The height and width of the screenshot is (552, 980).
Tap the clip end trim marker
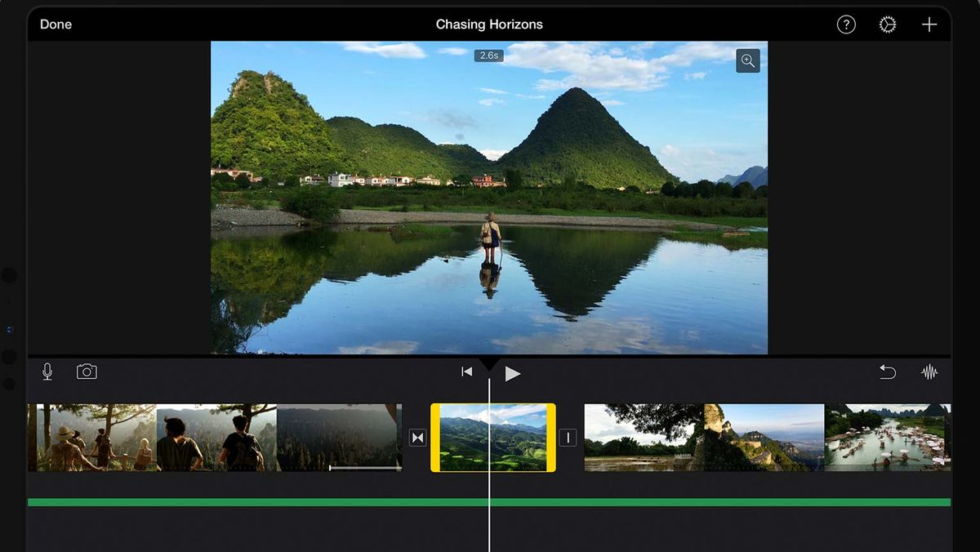point(568,437)
